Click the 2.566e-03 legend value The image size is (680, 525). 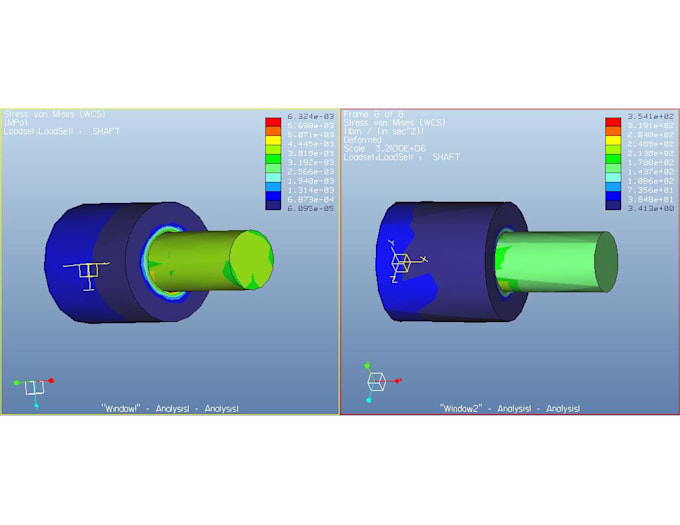pyautogui.click(x=311, y=172)
